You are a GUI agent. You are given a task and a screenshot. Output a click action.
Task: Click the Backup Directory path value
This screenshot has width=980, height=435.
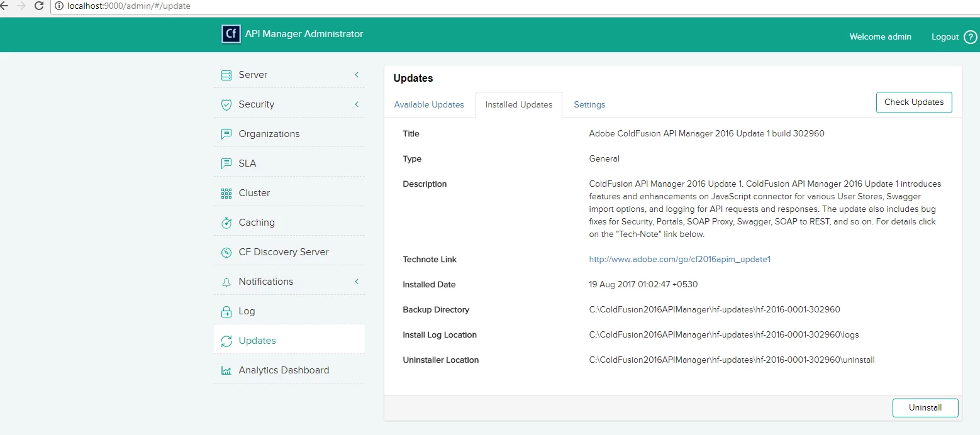click(x=715, y=310)
